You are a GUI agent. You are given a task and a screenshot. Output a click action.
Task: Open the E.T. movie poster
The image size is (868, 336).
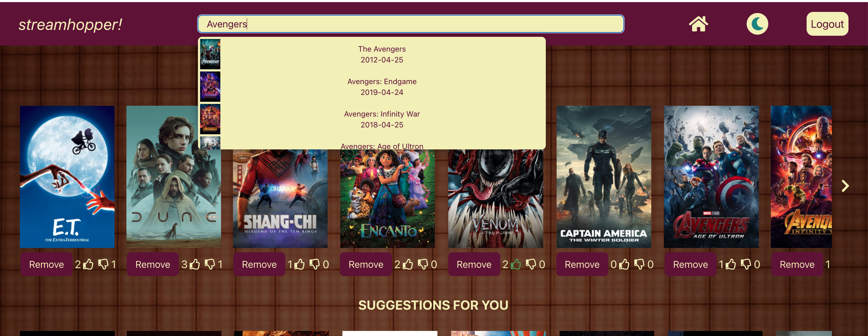(x=67, y=177)
